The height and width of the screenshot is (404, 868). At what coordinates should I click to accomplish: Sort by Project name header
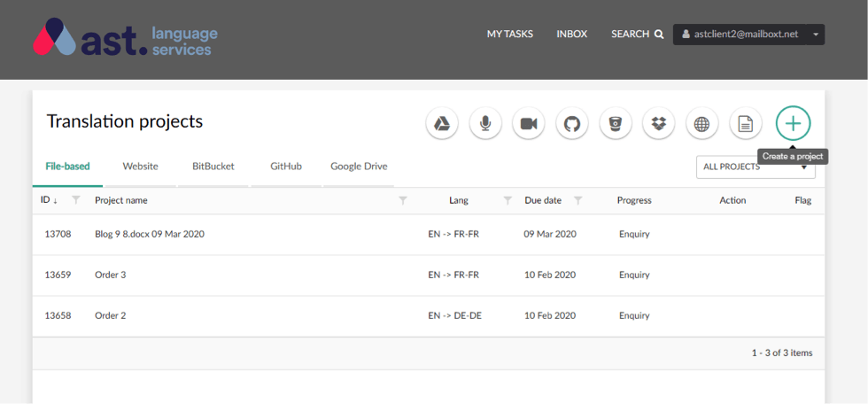[x=121, y=200]
